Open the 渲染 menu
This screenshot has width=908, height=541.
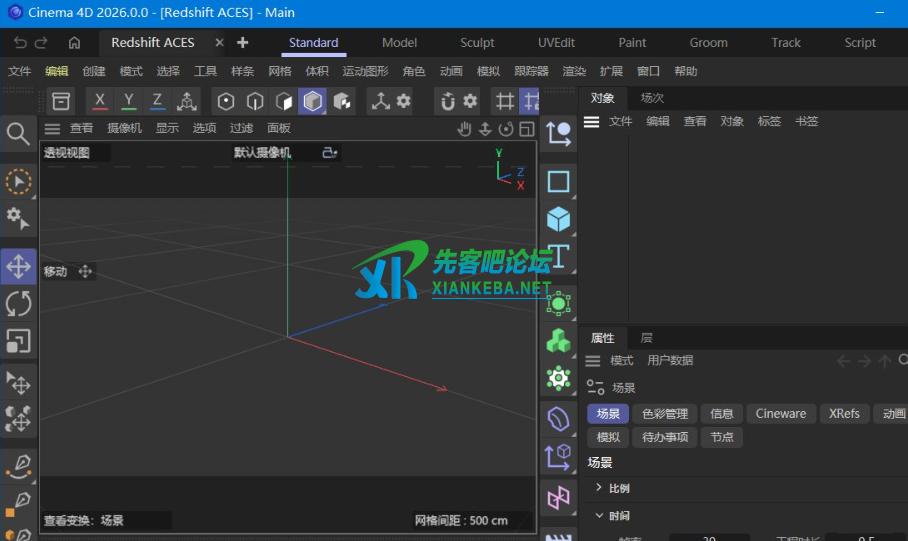pyautogui.click(x=574, y=71)
